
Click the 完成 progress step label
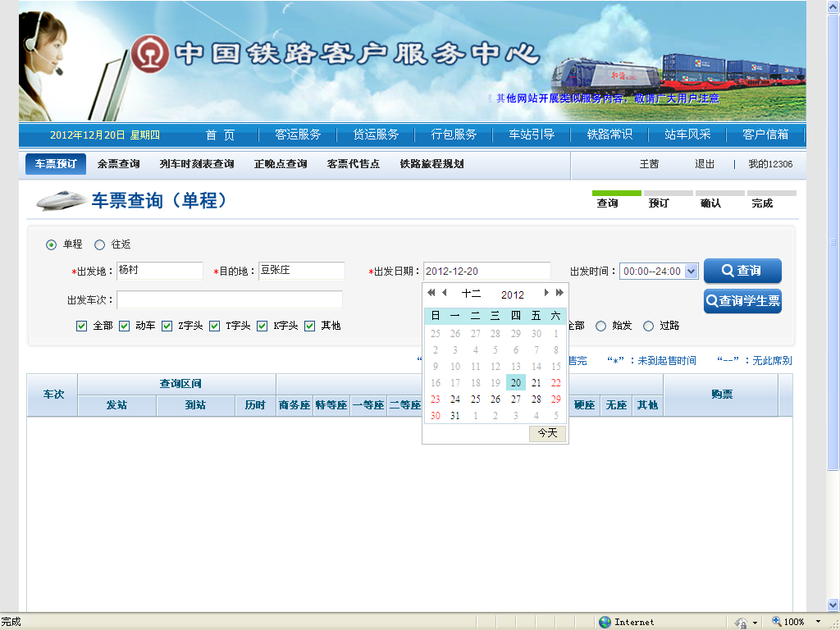coord(762,203)
